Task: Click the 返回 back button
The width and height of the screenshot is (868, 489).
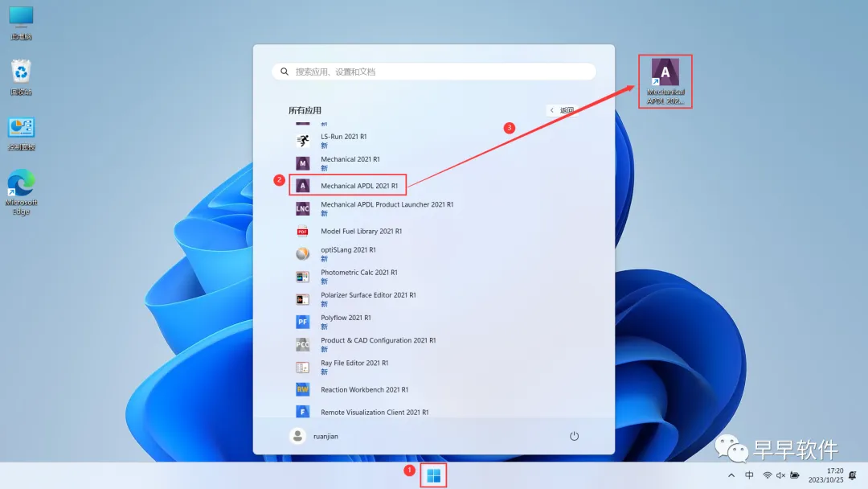Action: [x=562, y=110]
